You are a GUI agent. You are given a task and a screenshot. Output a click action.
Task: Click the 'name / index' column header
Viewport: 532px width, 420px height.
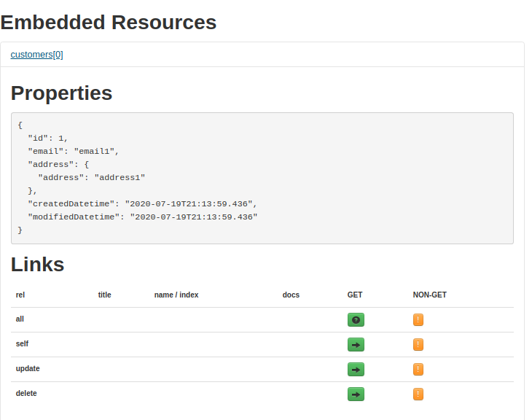(x=176, y=295)
